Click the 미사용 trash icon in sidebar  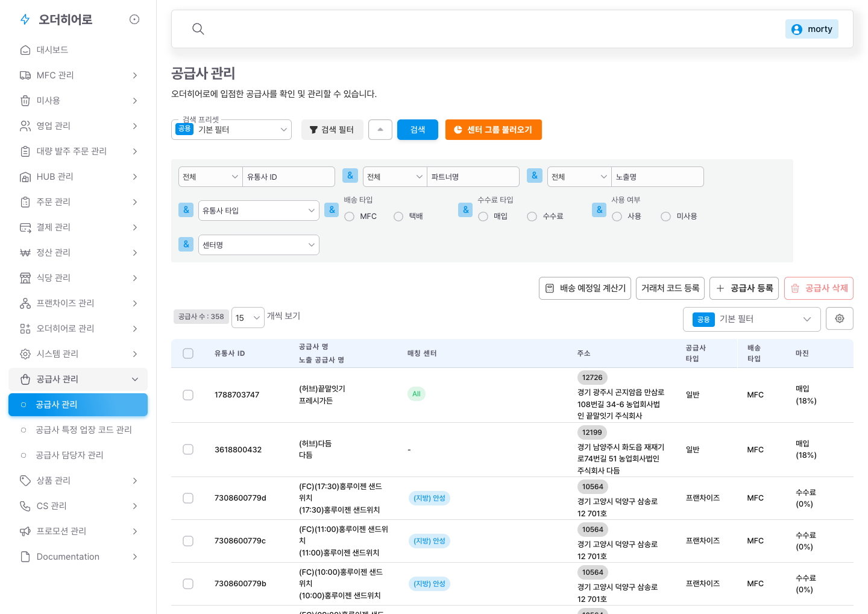click(x=25, y=101)
